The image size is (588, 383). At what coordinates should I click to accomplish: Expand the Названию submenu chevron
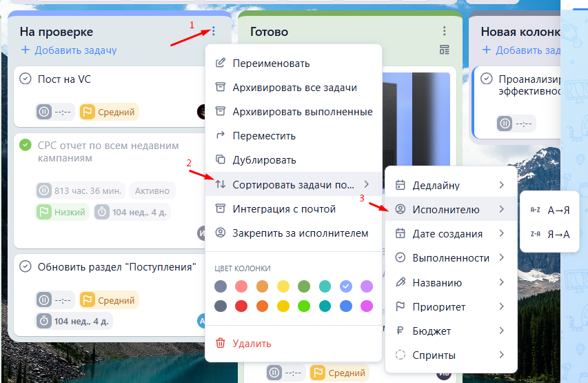click(501, 282)
